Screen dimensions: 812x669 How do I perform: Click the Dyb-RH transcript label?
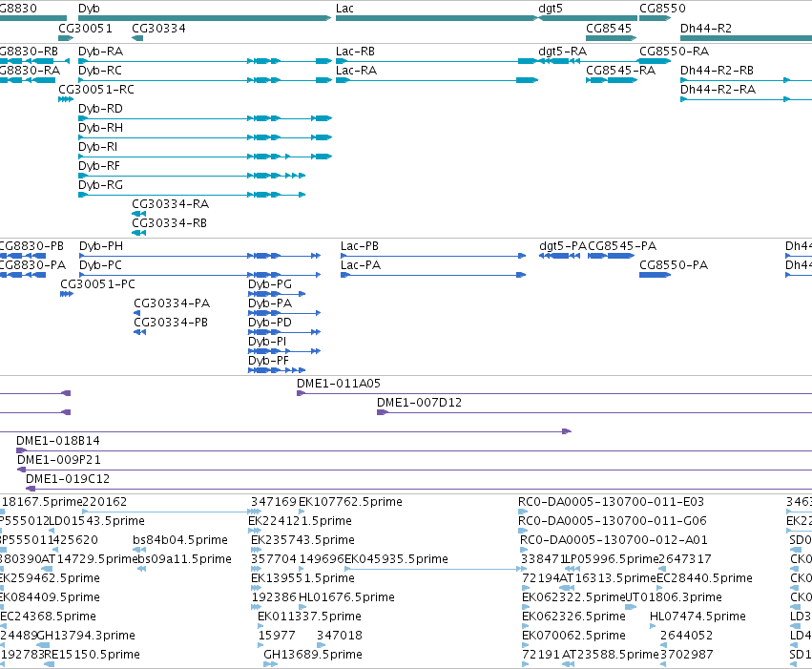[100, 128]
